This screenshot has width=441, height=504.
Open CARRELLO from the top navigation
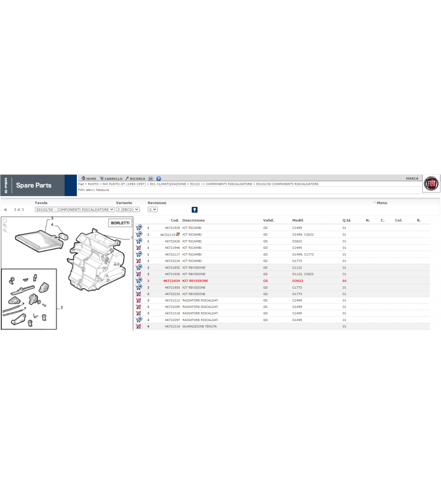pyautogui.click(x=111, y=179)
